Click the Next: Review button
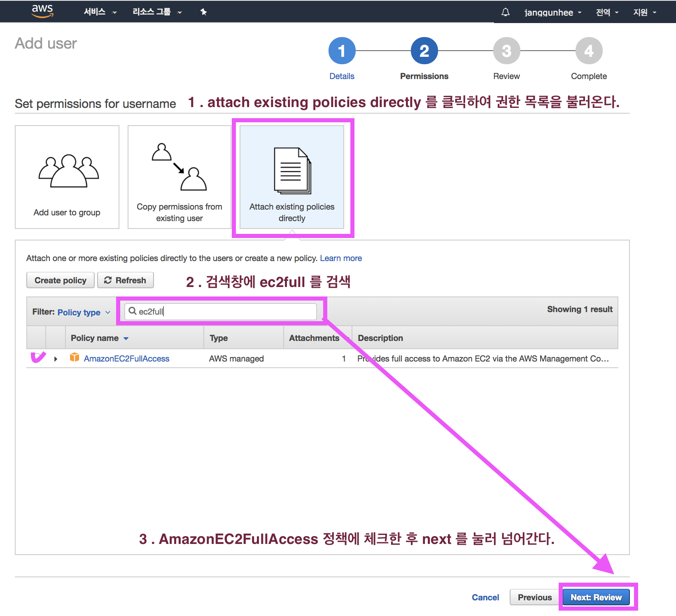The height and width of the screenshot is (616, 676). tap(596, 597)
